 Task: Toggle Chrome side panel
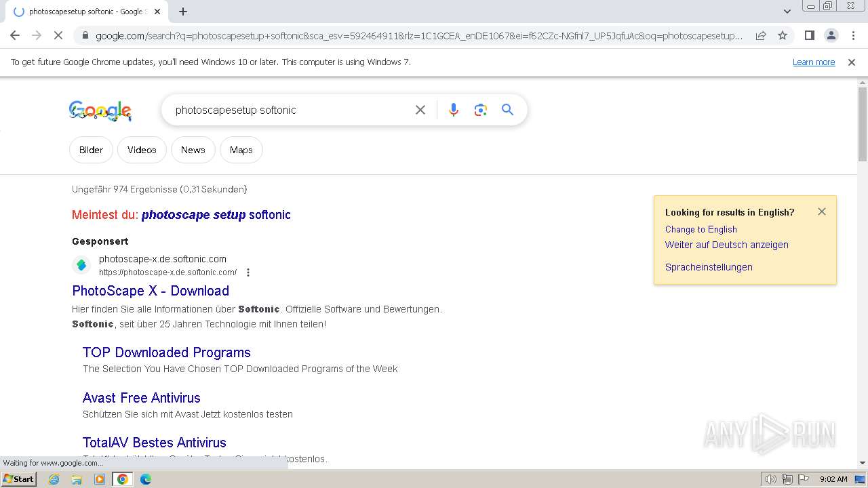[809, 35]
